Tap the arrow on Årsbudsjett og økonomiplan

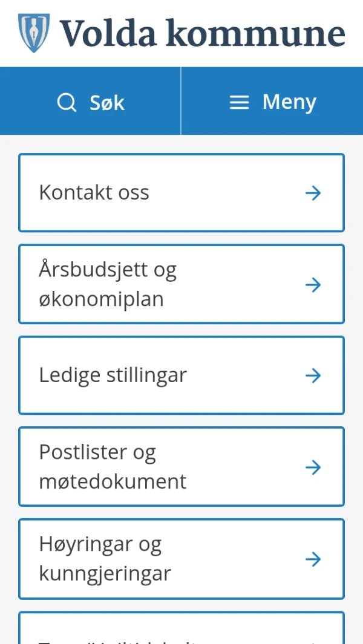pyautogui.click(x=313, y=284)
